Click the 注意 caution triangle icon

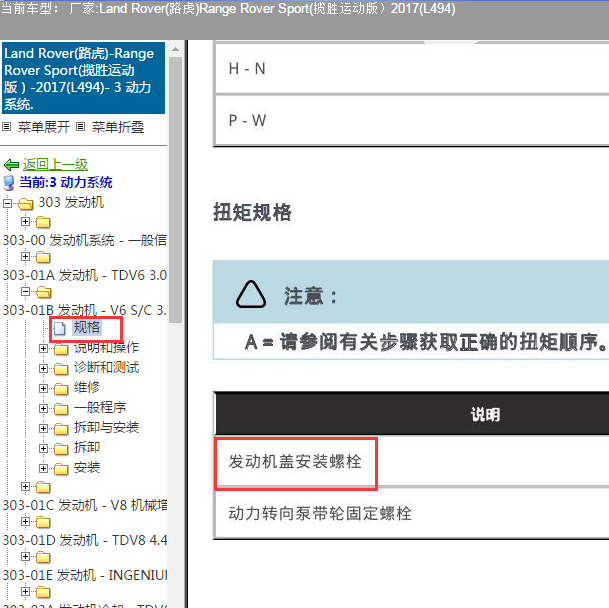251,295
